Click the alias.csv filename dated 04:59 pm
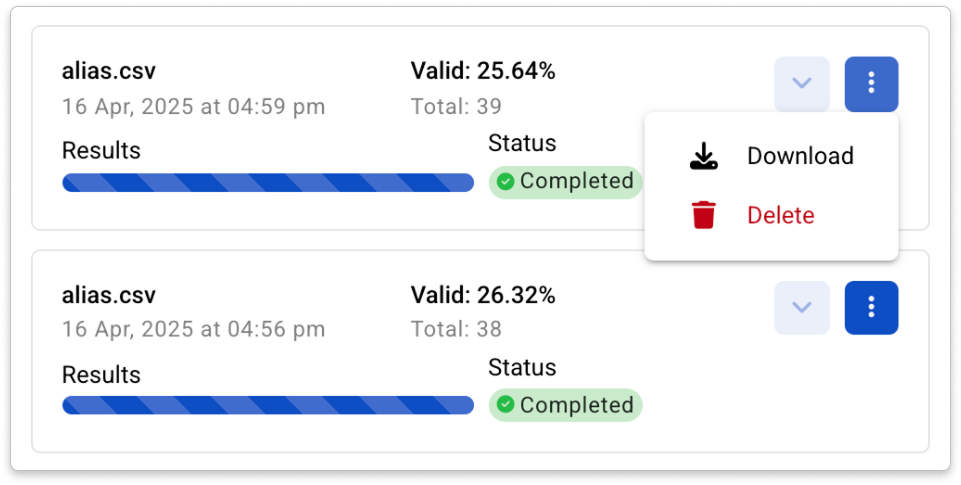Image resolution: width=961 pixels, height=485 pixels. click(x=109, y=71)
